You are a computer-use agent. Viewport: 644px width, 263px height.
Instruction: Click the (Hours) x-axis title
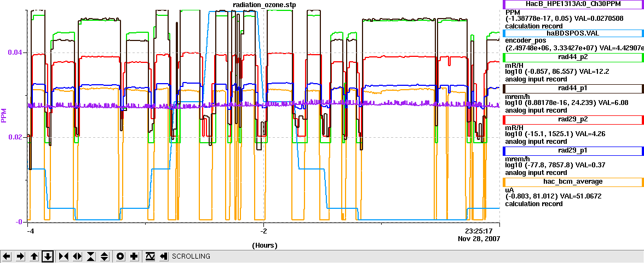coord(264,246)
